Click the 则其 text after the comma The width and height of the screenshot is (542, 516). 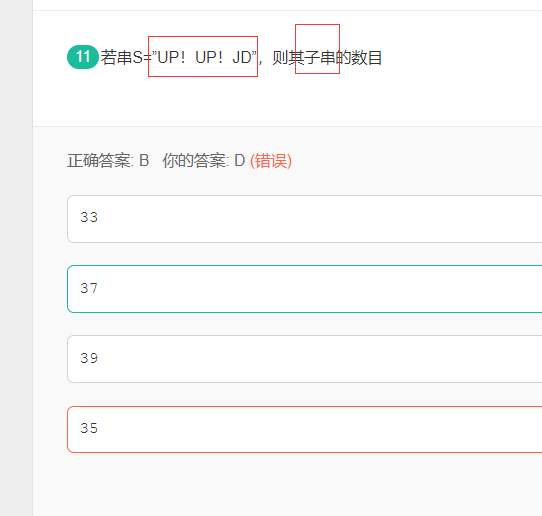(288, 57)
